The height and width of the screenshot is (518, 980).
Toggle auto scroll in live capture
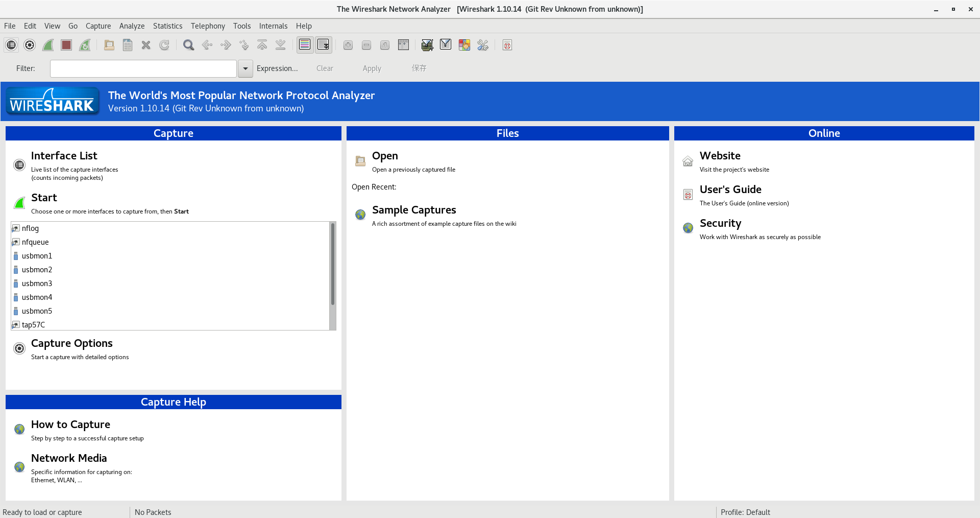pyautogui.click(x=324, y=45)
